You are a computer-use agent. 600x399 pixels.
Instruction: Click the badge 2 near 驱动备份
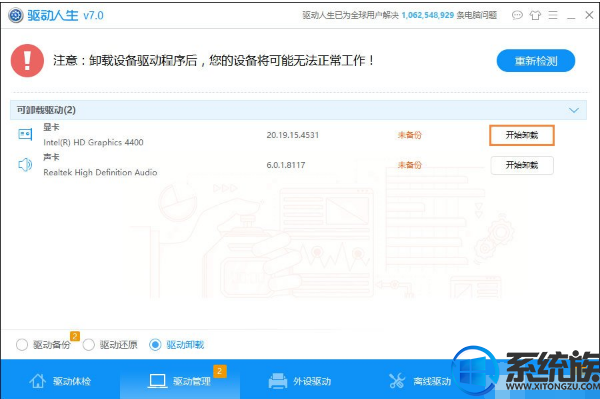(75, 336)
